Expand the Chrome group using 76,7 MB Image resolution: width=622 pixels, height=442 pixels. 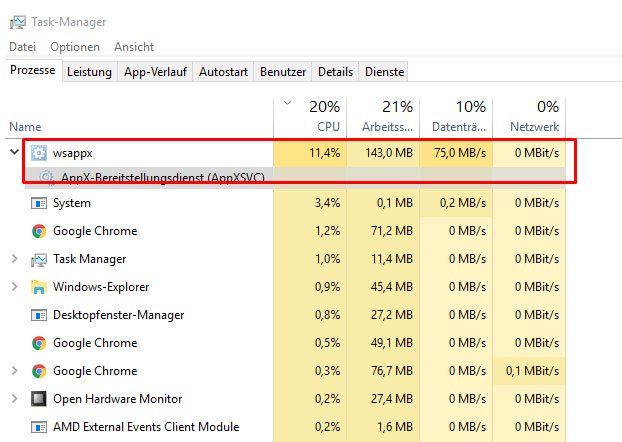15,371
